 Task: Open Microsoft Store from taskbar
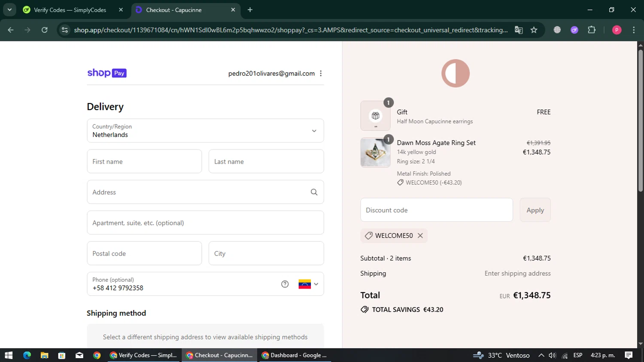click(x=62, y=355)
